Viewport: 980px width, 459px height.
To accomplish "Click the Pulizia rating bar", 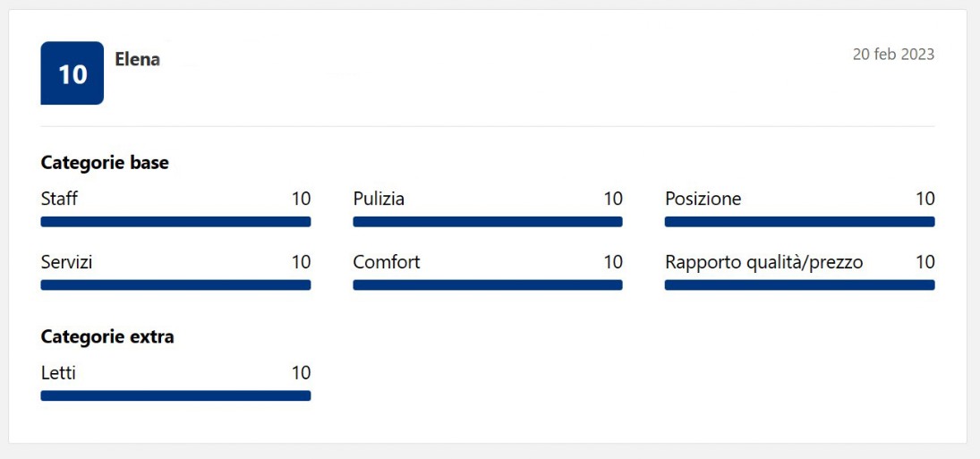I will (x=488, y=222).
